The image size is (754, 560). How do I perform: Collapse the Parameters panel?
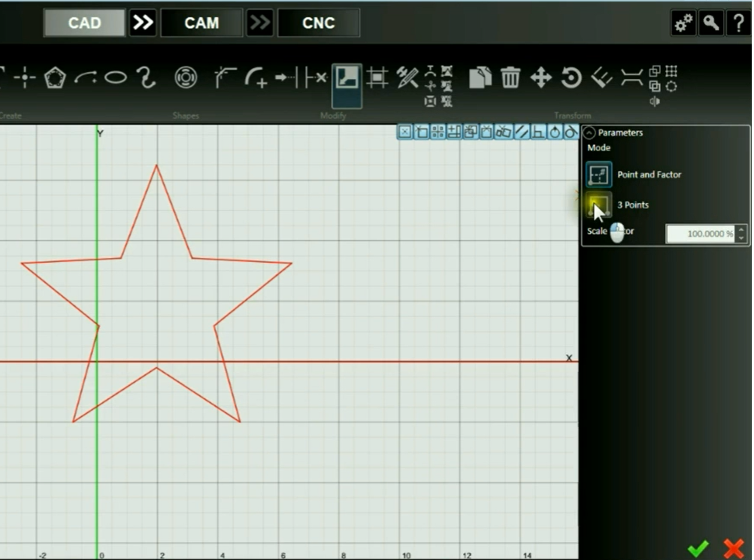(589, 132)
